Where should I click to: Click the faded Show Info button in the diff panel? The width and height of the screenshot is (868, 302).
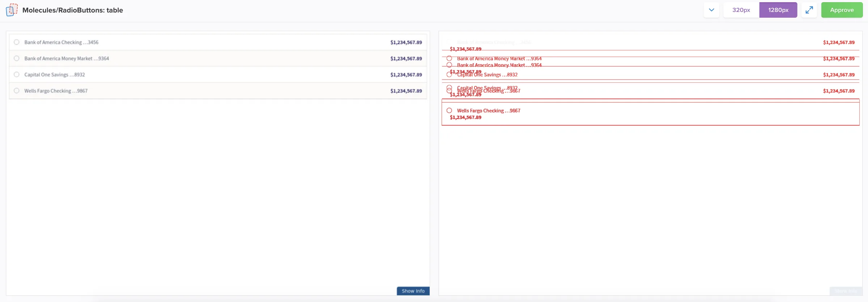point(846,291)
